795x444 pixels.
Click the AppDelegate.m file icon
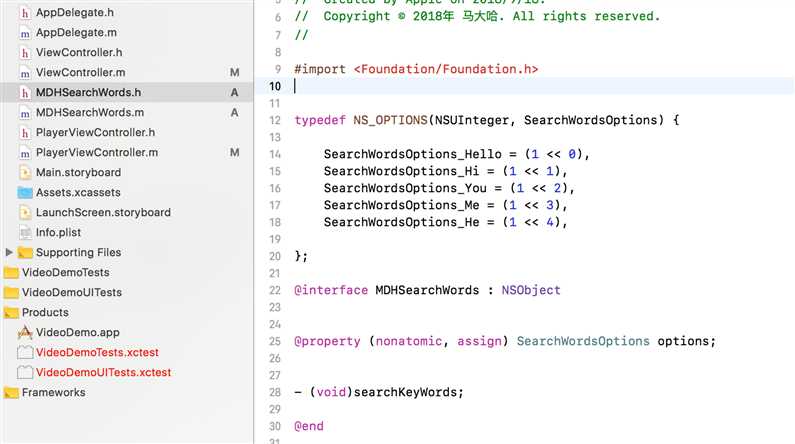pos(24,33)
